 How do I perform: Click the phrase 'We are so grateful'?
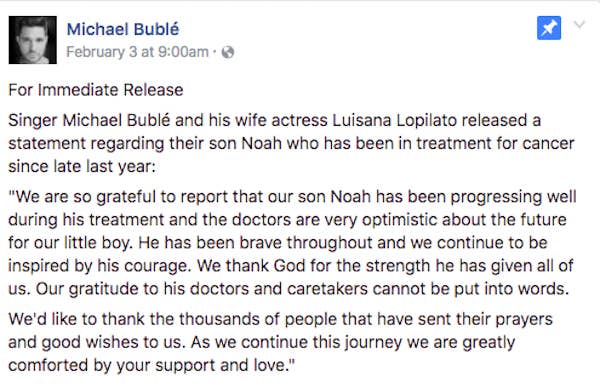click(83, 197)
